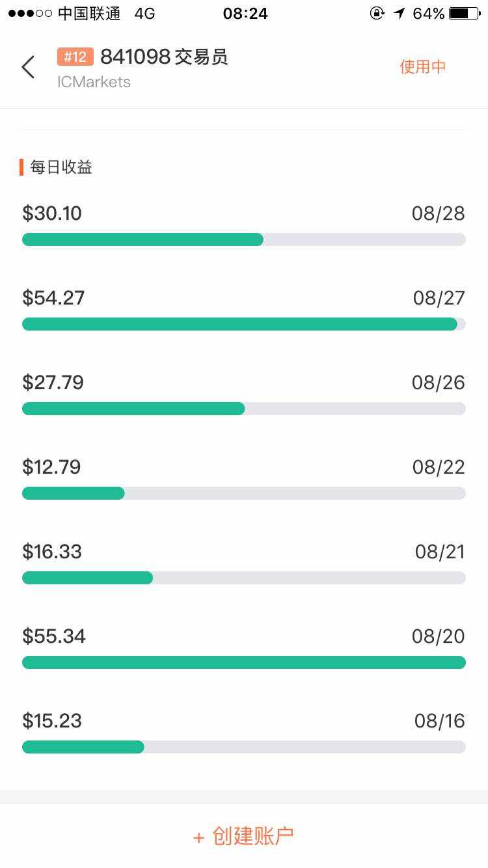488x868 pixels.
Task: Tap the signal strength dots
Action: 30,14
